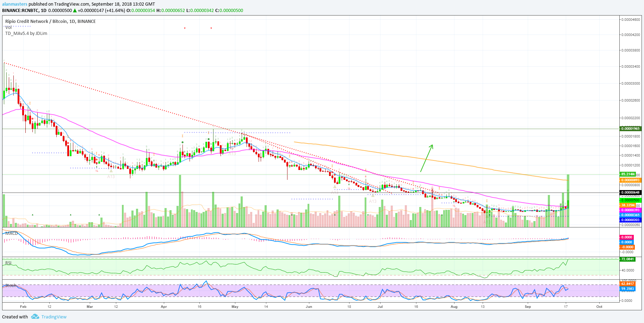The image size is (644, 323).
Task: Click the Mar date axis label
Action: pyautogui.click(x=90, y=307)
